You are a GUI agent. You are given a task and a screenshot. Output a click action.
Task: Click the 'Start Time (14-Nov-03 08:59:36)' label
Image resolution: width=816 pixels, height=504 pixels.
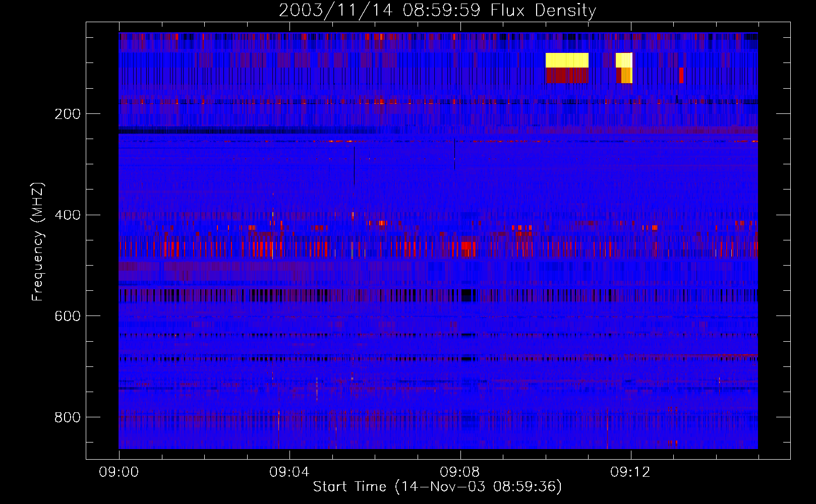pyautogui.click(x=437, y=486)
